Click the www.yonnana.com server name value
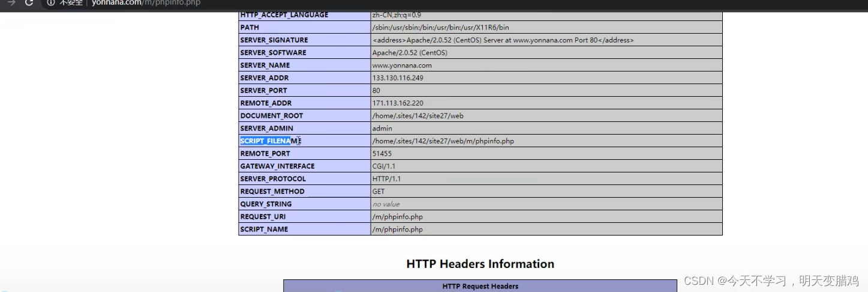Screen dimensions: 868x292 (402, 65)
